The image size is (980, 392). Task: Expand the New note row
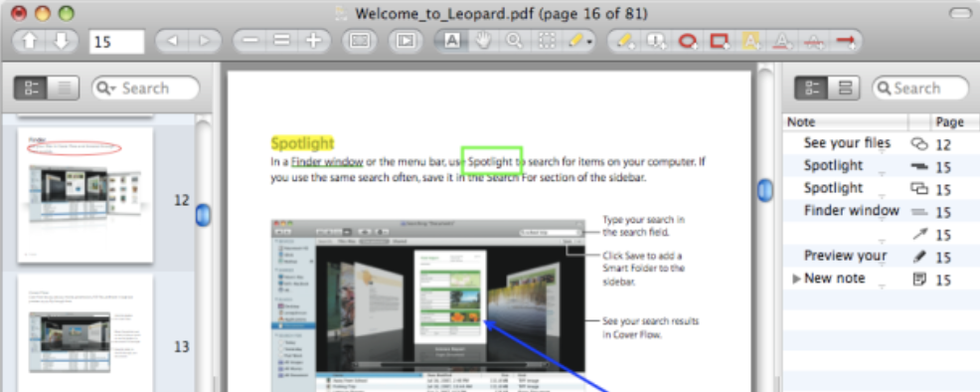(x=796, y=279)
